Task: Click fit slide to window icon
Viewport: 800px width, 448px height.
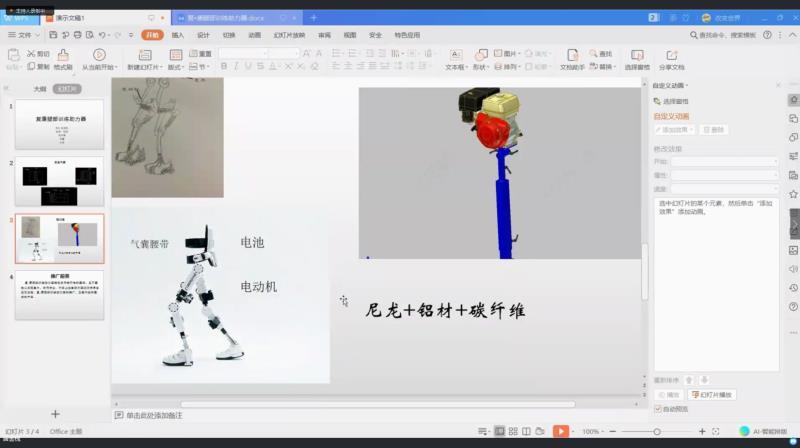Action: point(716,432)
